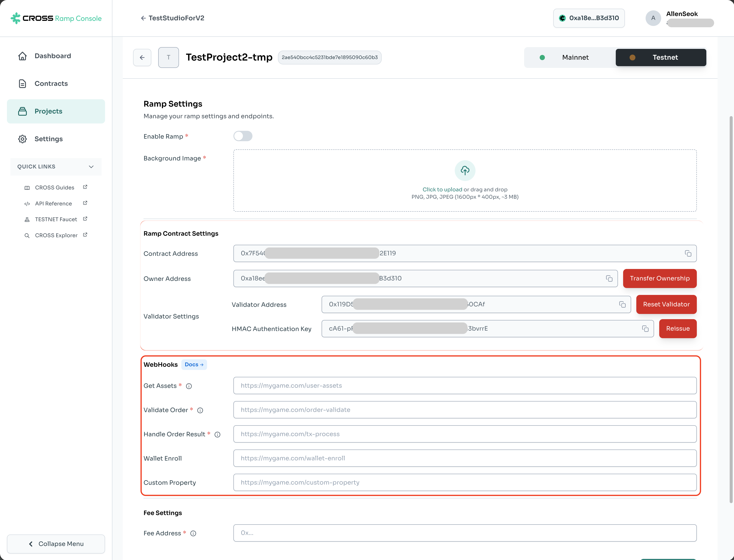This screenshot has width=734, height=560.
Task: Go to the Dashboard page
Action: pyautogui.click(x=53, y=56)
